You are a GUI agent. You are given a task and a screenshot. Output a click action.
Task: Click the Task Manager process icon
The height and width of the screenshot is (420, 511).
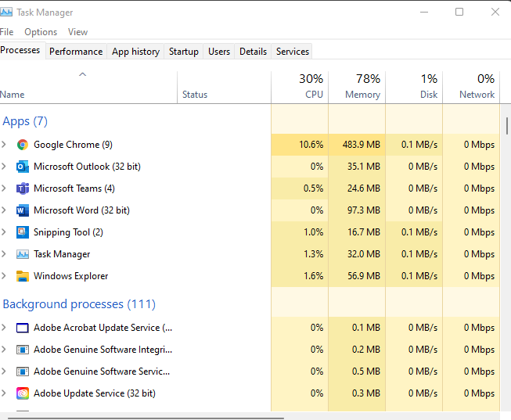click(22, 254)
